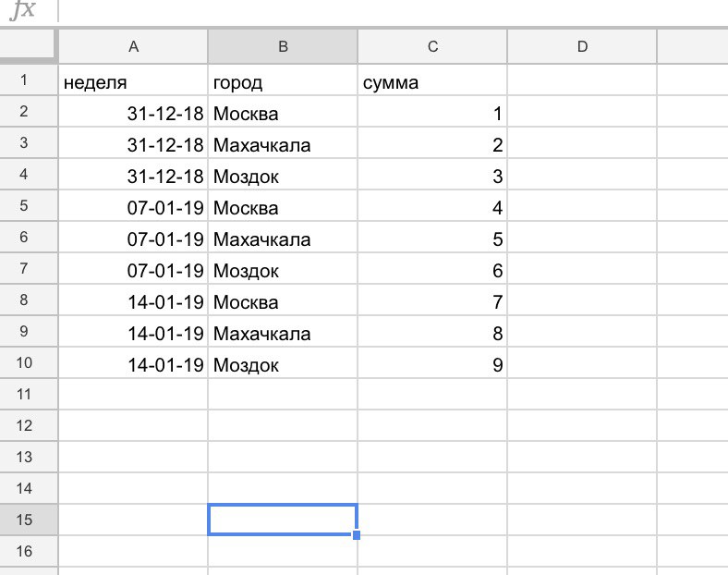Click the cell containing 'город'
The height and width of the screenshot is (575, 728).
coord(283,80)
